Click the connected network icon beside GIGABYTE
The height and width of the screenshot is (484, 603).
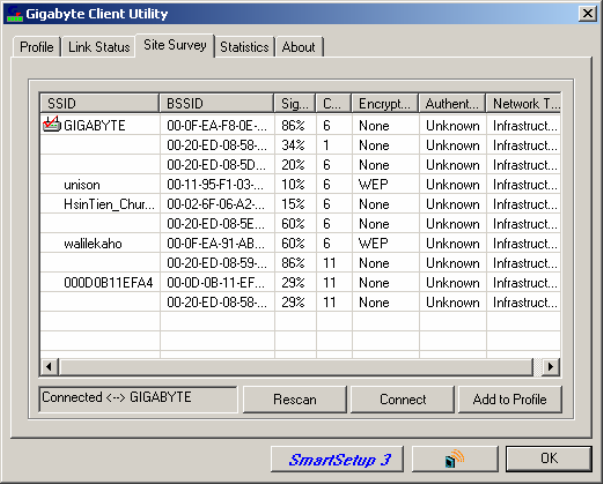point(52,125)
